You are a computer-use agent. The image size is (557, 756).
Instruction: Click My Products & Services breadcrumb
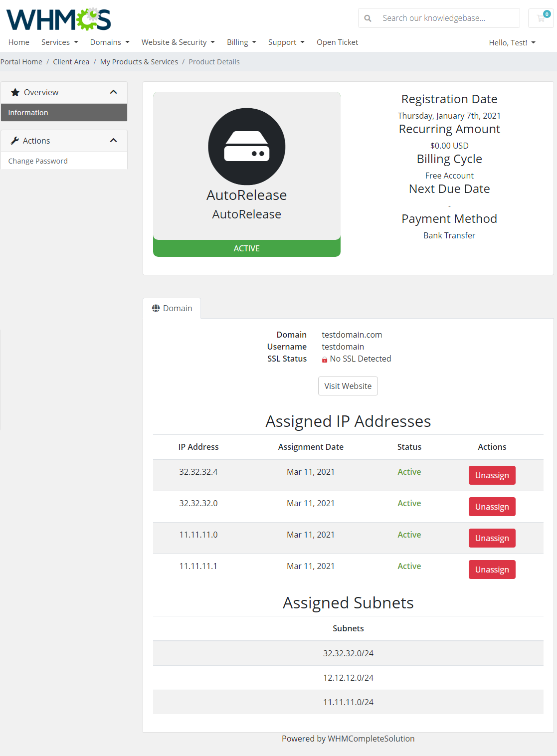click(x=139, y=62)
